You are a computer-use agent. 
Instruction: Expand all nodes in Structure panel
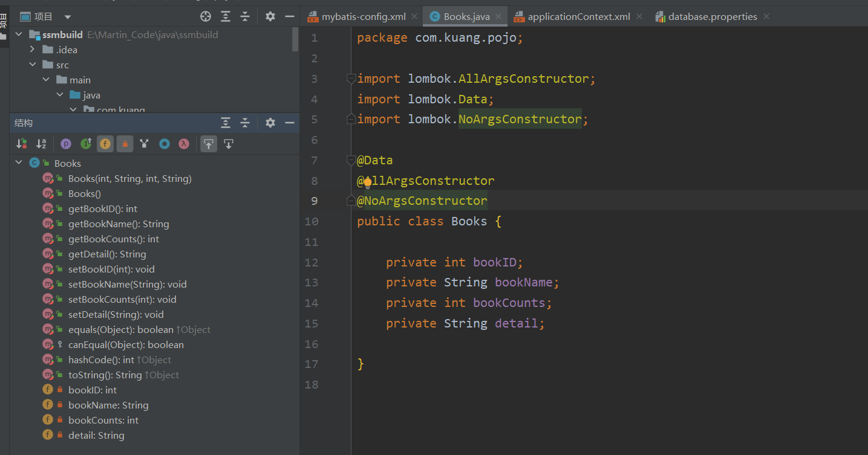click(x=226, y=123)
